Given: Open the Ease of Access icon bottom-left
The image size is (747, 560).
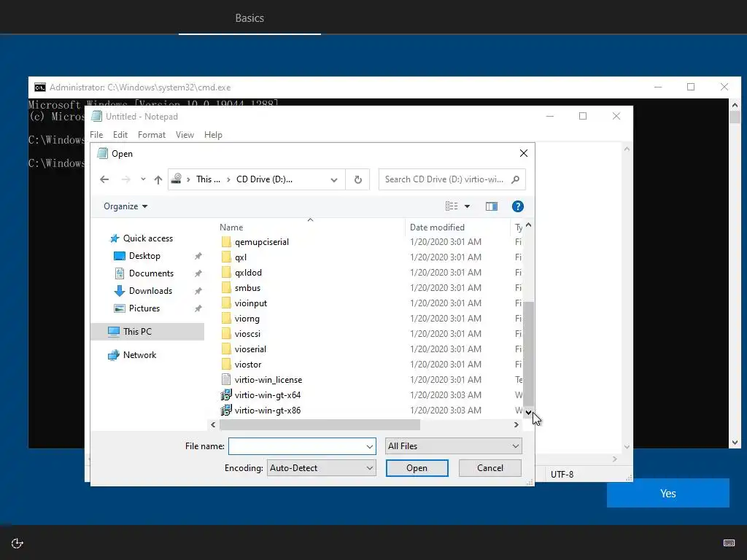Looking at the screenshot, I should pyautogui.click(x=18, y=543).
